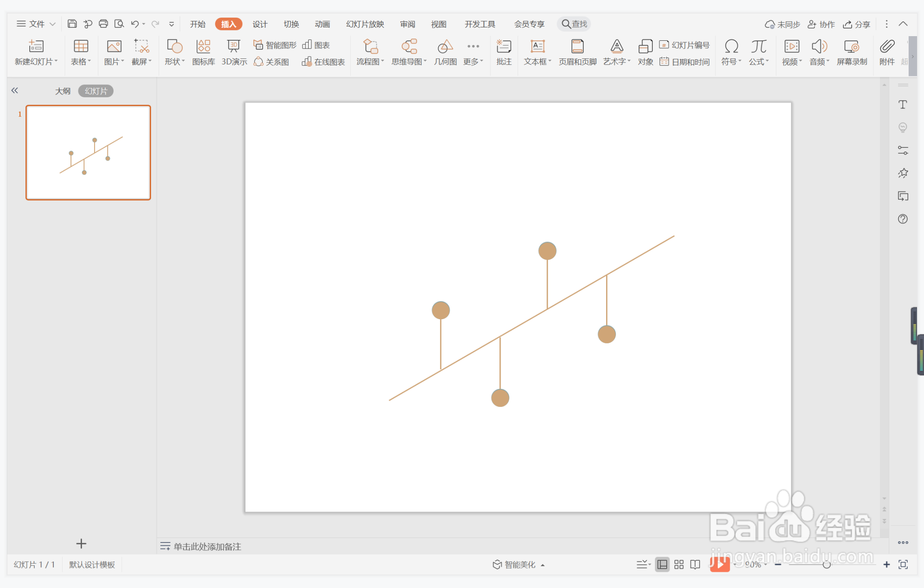Open the 艺术字 word art dropdown

(617, 62)
